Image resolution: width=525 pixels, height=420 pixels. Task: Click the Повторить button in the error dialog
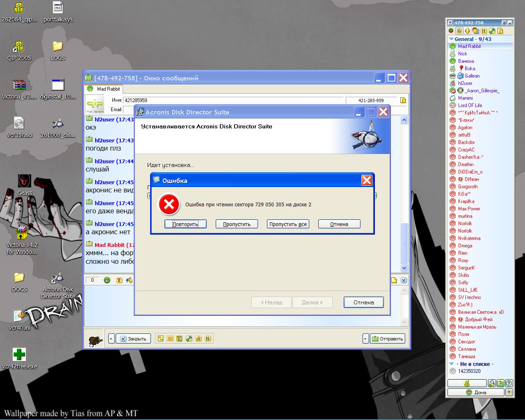click(185, 224)
